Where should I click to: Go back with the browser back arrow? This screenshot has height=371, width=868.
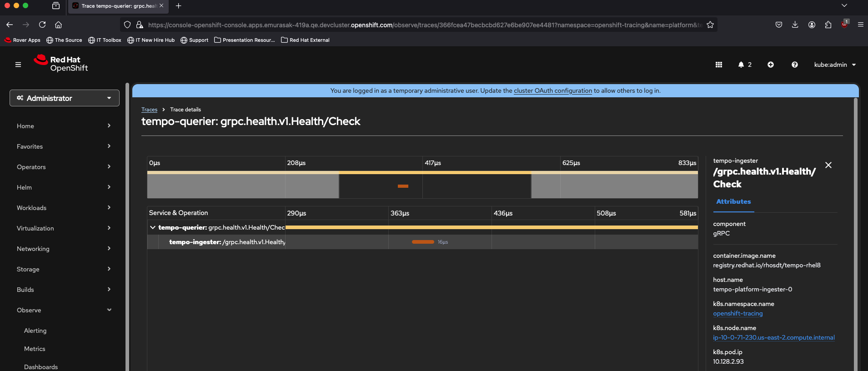click(10, 25)
